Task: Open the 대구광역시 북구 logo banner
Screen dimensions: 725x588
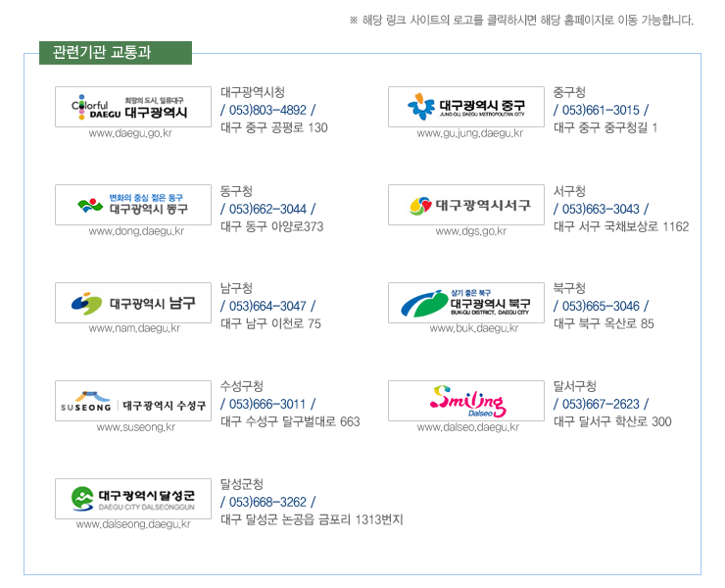Action: (x=466, y=303)
